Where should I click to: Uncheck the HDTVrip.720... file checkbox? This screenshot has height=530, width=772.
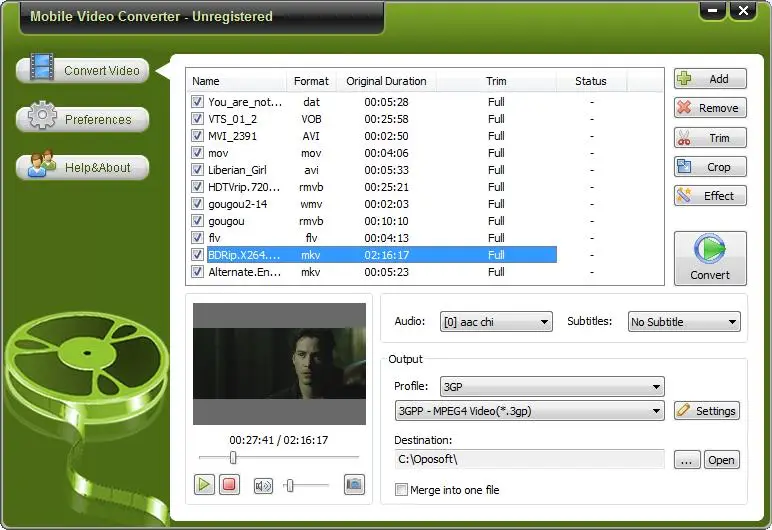click(x=197, y=187)
